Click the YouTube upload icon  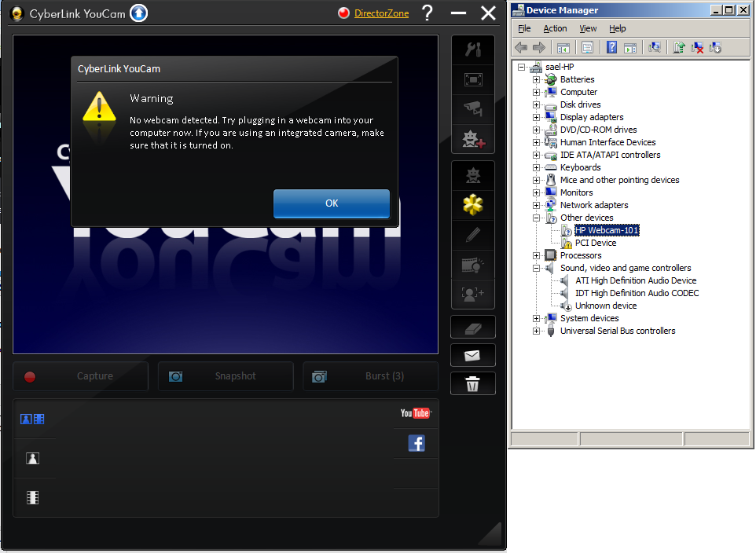point(415,413)
